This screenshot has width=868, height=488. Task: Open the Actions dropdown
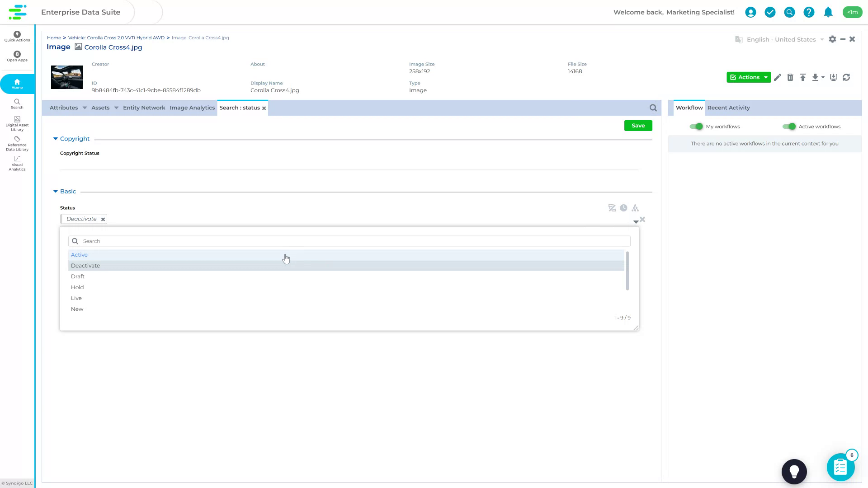(x=748, y=77)
